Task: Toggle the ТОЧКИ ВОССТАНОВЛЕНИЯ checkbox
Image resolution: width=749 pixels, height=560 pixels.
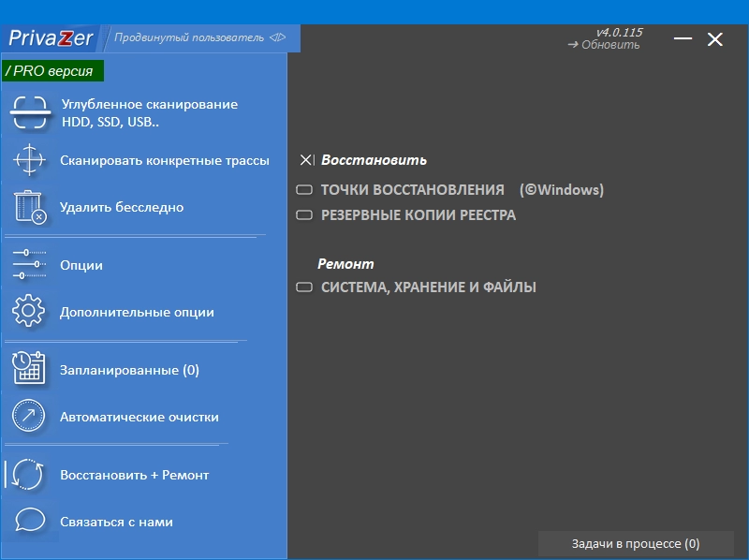Action: 304,190
